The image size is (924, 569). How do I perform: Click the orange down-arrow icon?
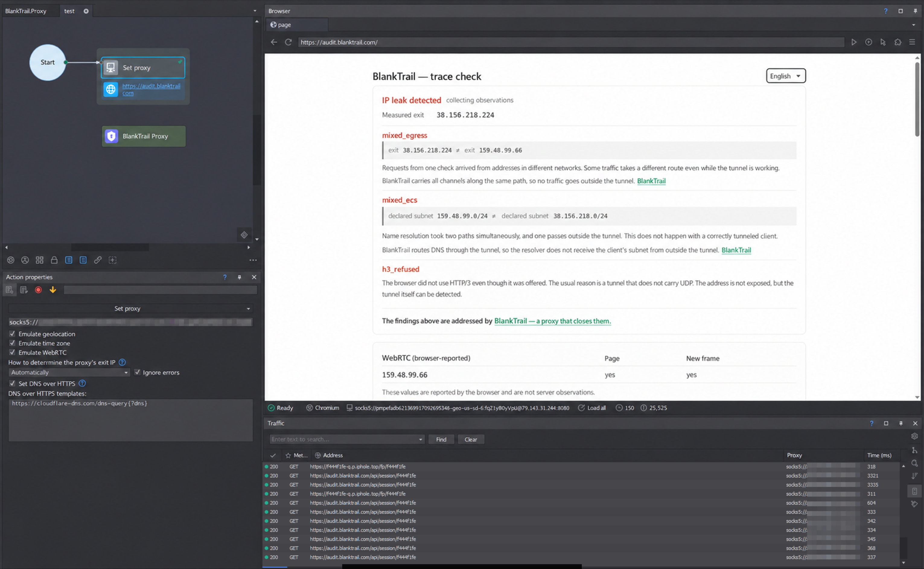(53, 290)
